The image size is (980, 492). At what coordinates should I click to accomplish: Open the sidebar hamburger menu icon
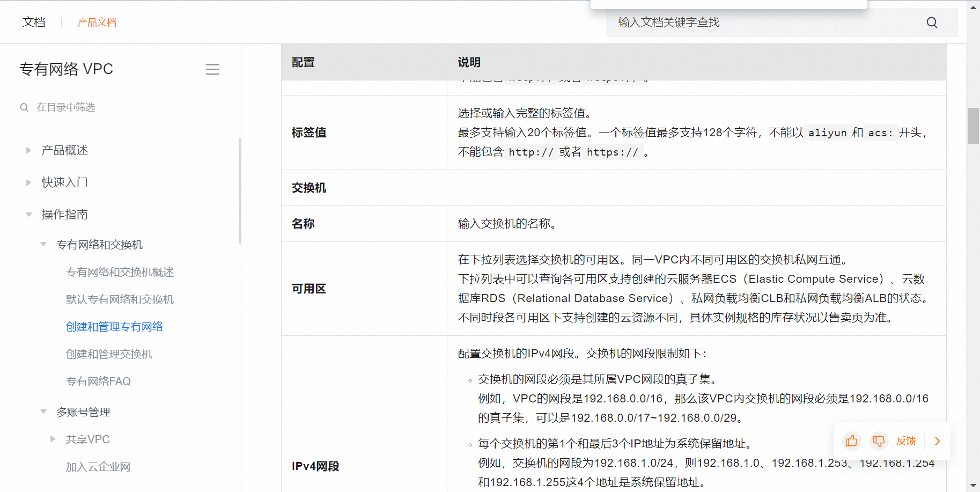pyautogui.click(x=212, y=69)
